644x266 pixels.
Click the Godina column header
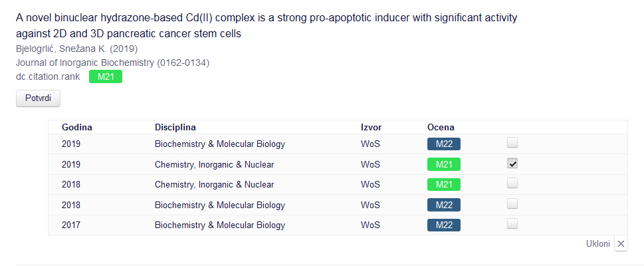click(x=77, y=127)
